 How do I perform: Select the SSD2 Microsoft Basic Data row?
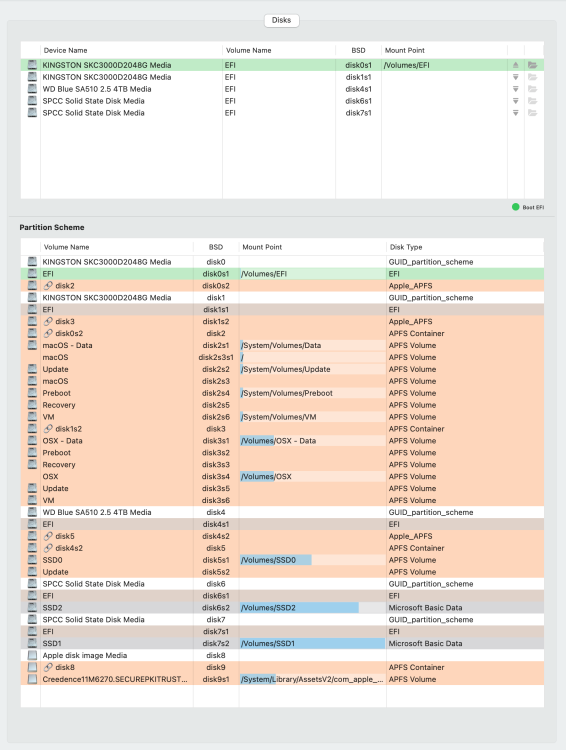[x=282, y=607]
